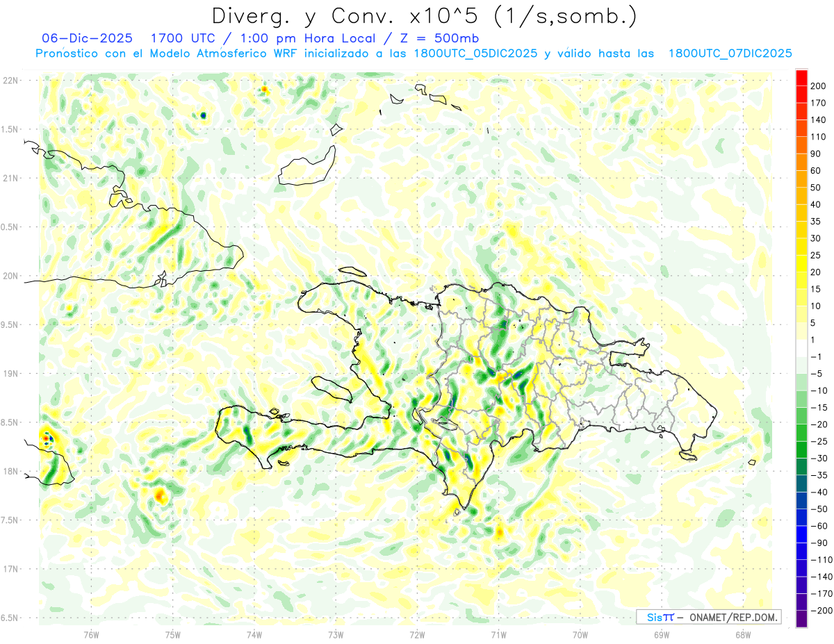834x644 pixels.
Task: Pick the dark purple swatch at colorbar bottom
Action: pos(801,619)
